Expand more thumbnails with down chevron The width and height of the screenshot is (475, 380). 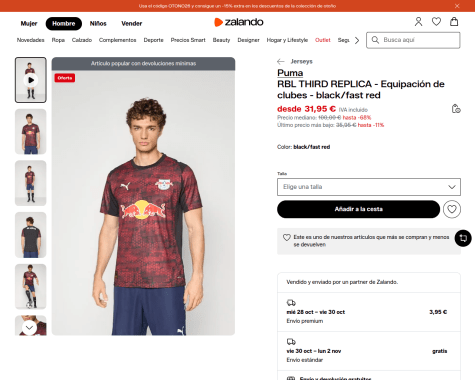(x=29, y=328)
